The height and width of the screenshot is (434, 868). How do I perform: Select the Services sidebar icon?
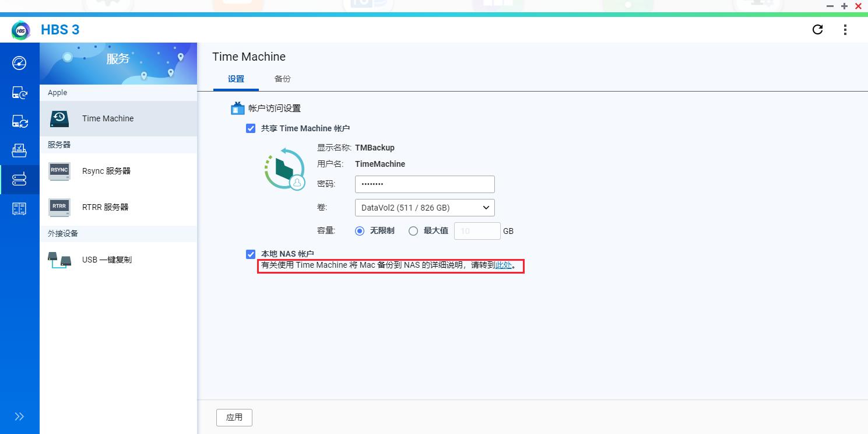pos(19,179)
